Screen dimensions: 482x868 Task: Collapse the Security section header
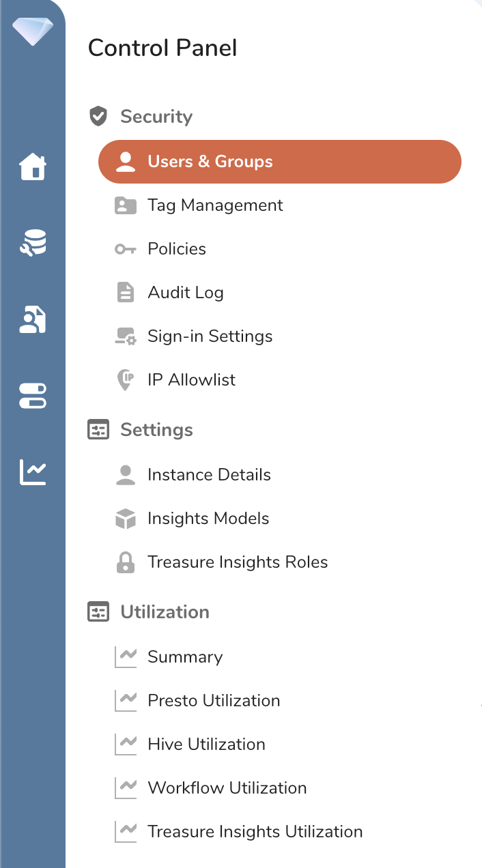[156, 117]
